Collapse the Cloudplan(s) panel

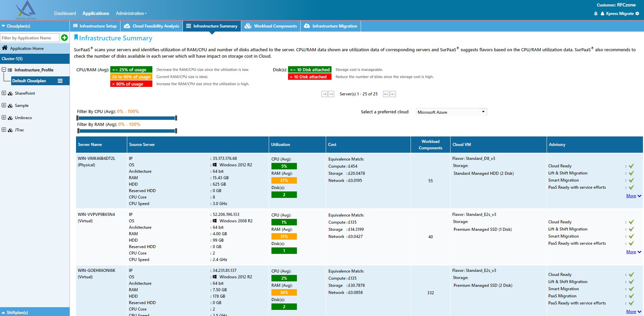click(x=3, y=26)
